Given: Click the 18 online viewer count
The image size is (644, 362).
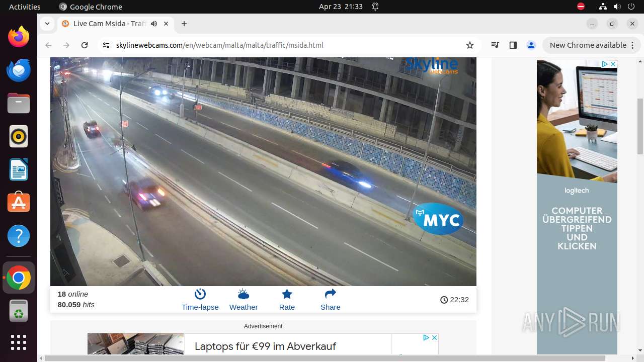Looking at the screenshot, I should coord(72,294).
